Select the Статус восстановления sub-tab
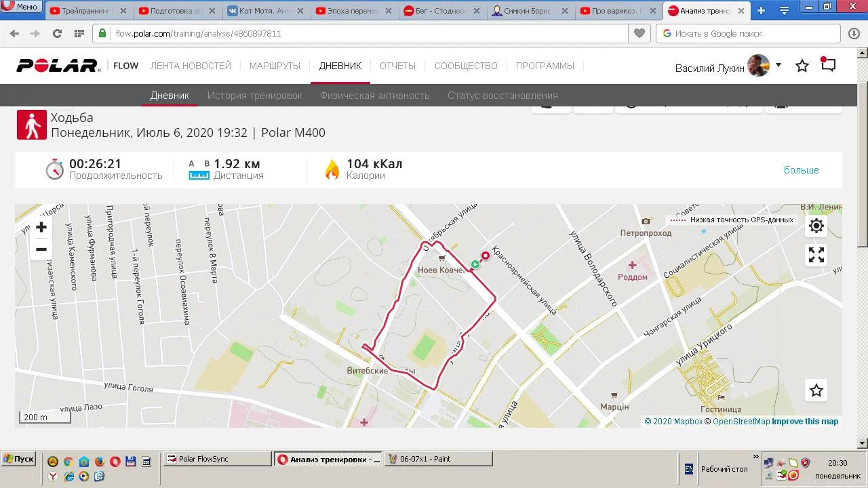The image size is (868, 488). pos(502,96)
